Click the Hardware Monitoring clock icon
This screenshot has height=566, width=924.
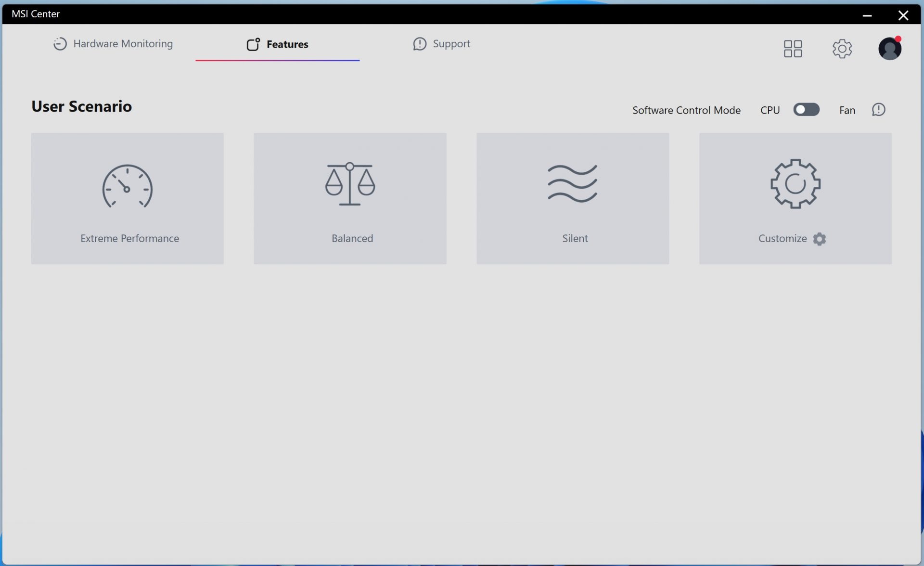(x=60, y=44)
